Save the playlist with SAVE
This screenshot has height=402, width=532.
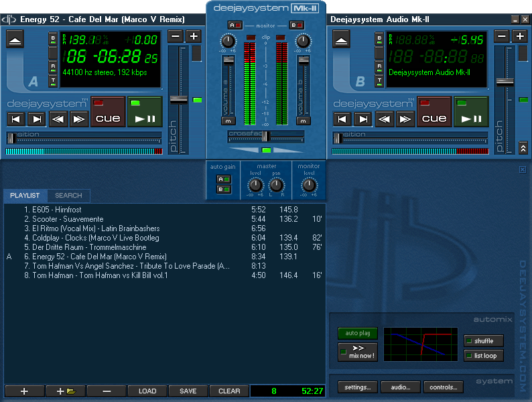click(x=188, y=391)
